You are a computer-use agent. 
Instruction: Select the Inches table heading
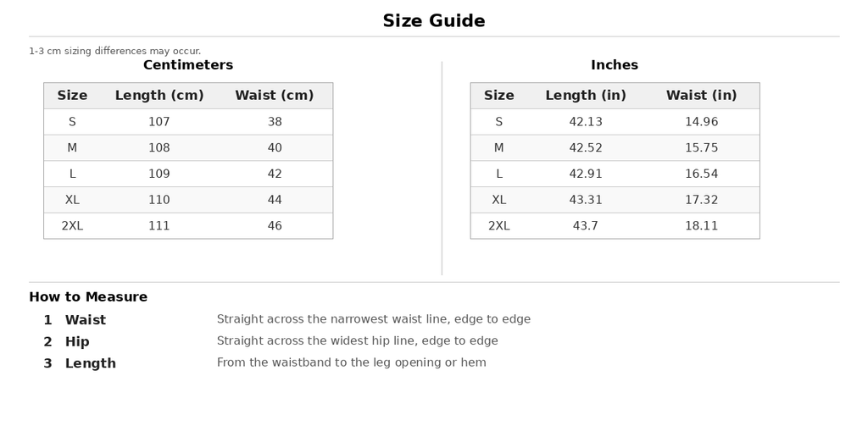[615, 65]
